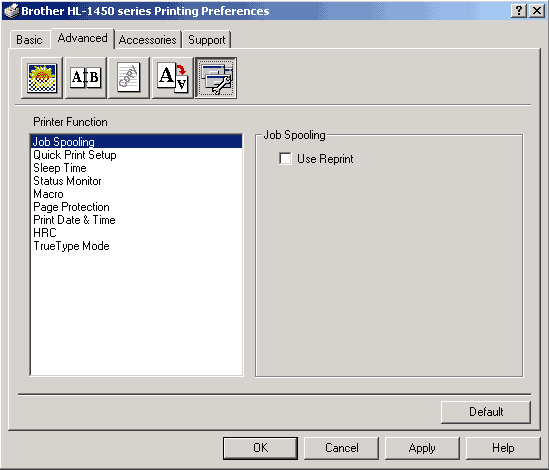Click the Default button
The width and height of the screenshot is (549, 470).
486,412
